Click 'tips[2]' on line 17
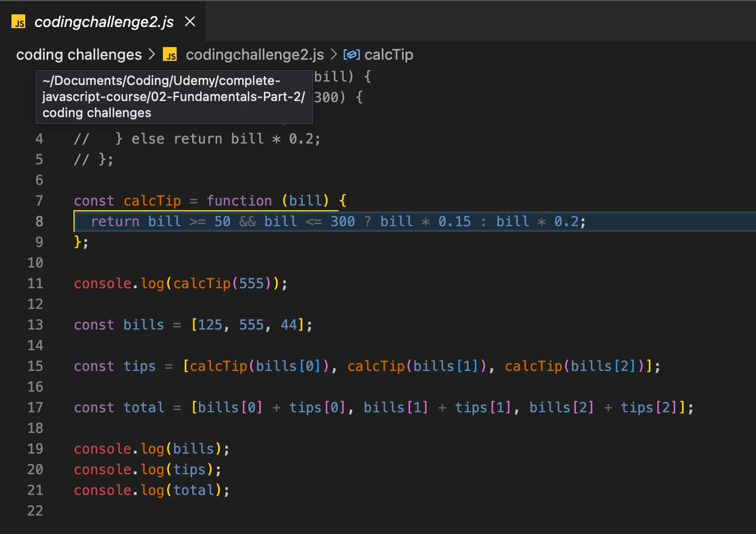This screenshot has height=534, width=756. tap(650, 408)
